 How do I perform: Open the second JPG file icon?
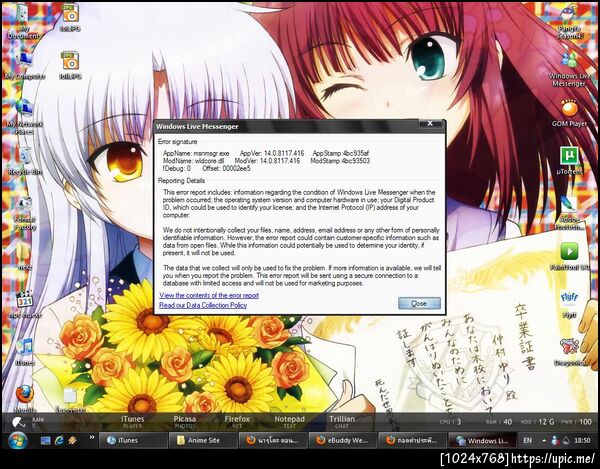point(70,66)
